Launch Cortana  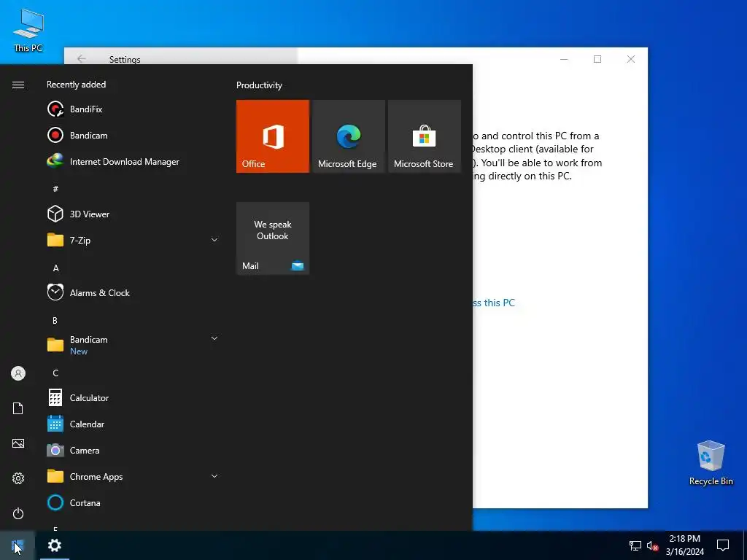click(133, 502)
